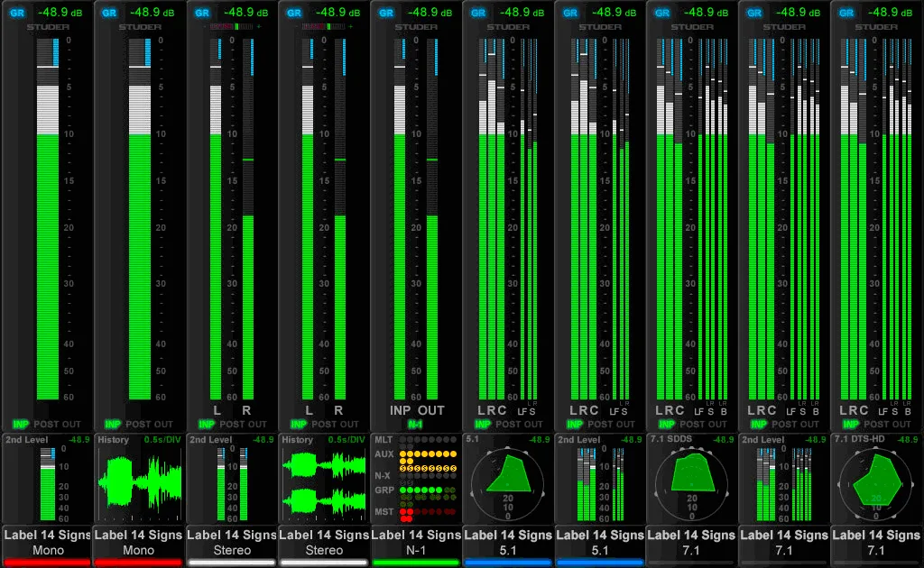Toggle INP metering on the Mono 2nd Level channel
This screenshot has height=568, width=924.
[x=21, y=424]
